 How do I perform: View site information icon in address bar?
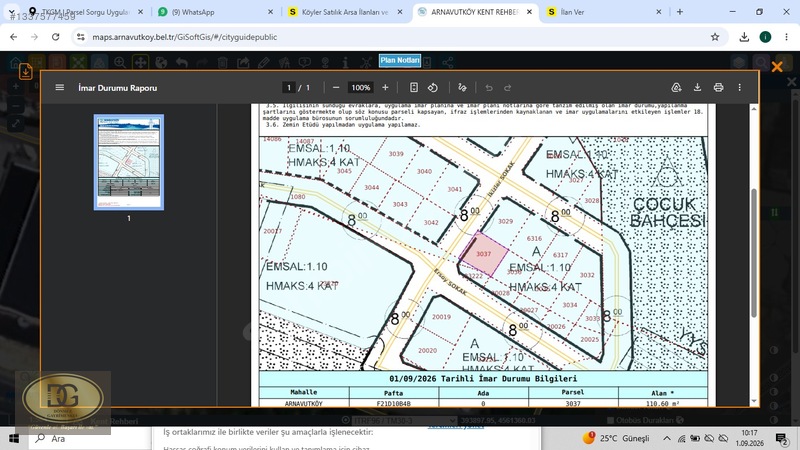pos(81,37)
